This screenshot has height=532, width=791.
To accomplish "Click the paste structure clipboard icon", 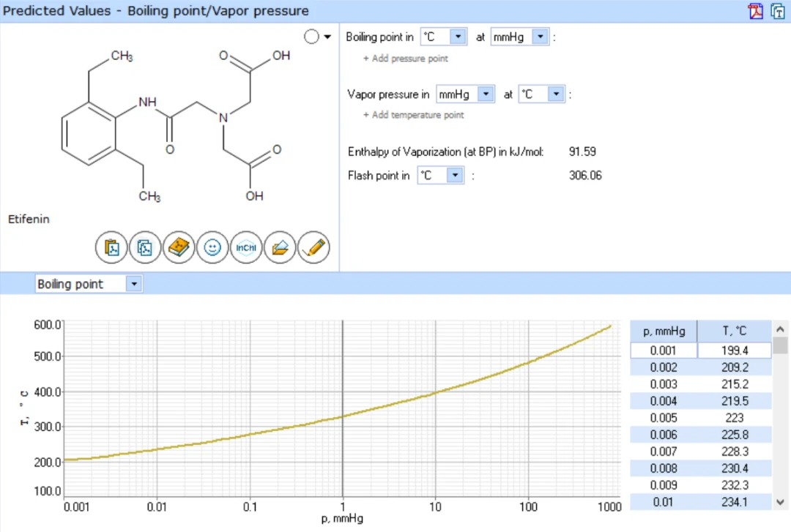I will pyautogui.click(x=111, y=247).
